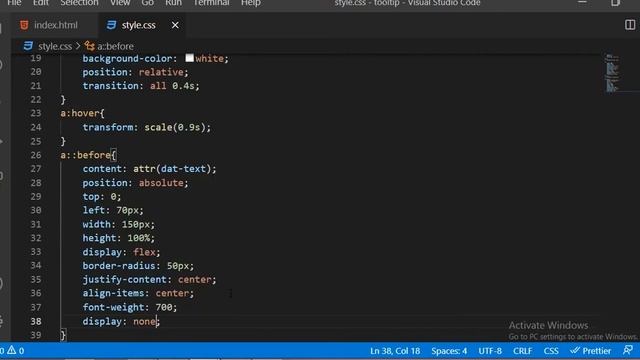Open the Help menu
640x360 pixels.
(251, 3)
